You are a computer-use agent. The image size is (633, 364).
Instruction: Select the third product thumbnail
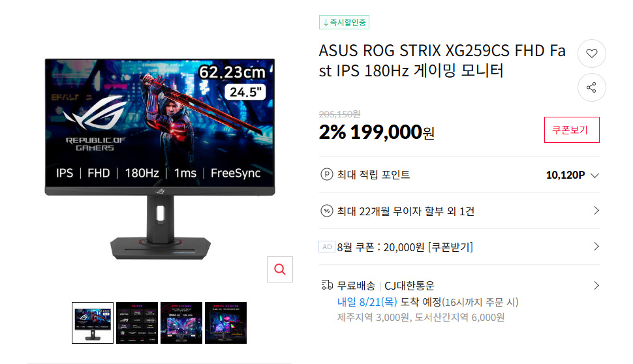pos(181,323)
